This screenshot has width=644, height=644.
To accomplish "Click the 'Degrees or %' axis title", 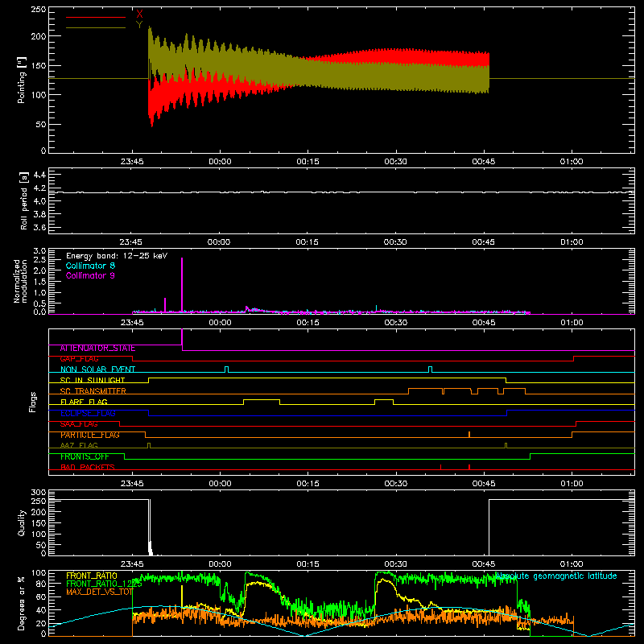I will [x=22, y=603].
